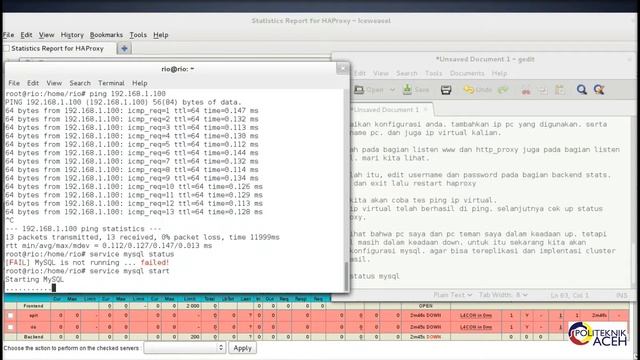Open the terminal Edit menu
The height and width of the screenshot is (360, 640).
[33, 83]
